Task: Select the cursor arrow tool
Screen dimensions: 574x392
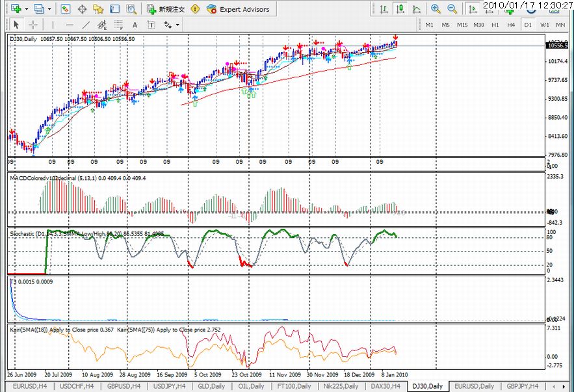Action: (16, 25)
